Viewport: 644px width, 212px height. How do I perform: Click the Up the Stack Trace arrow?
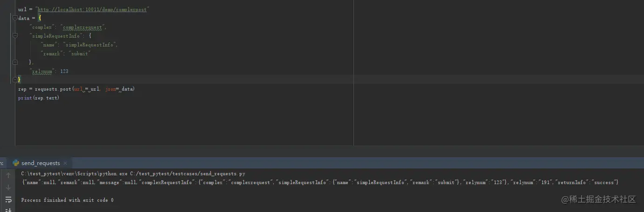click(8, 175)
